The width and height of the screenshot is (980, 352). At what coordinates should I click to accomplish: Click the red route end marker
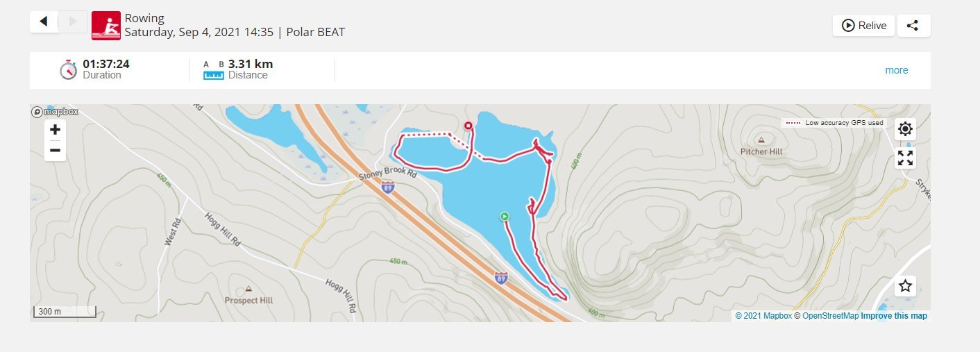[x=468, y=126]
